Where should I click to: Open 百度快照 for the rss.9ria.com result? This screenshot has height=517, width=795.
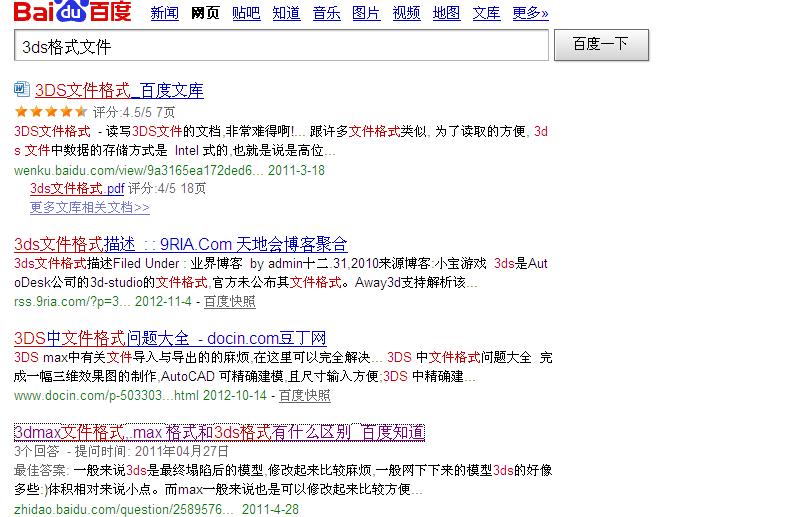(230, 302)
